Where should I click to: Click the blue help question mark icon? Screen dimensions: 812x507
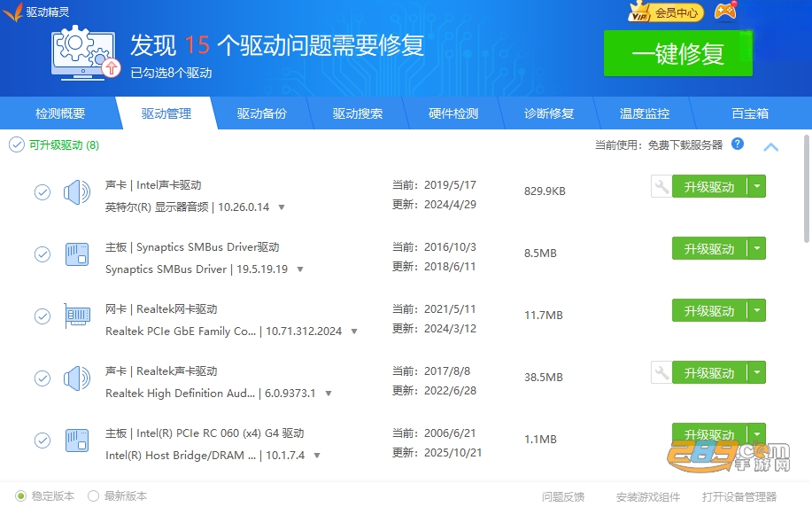[738, 144]
